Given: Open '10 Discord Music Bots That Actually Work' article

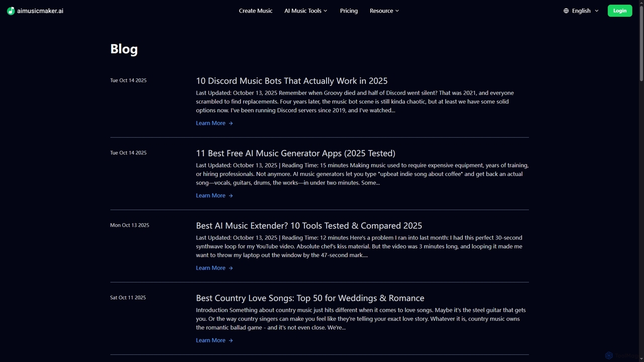Looking at the screenshot, I should [x=292, y=81].
